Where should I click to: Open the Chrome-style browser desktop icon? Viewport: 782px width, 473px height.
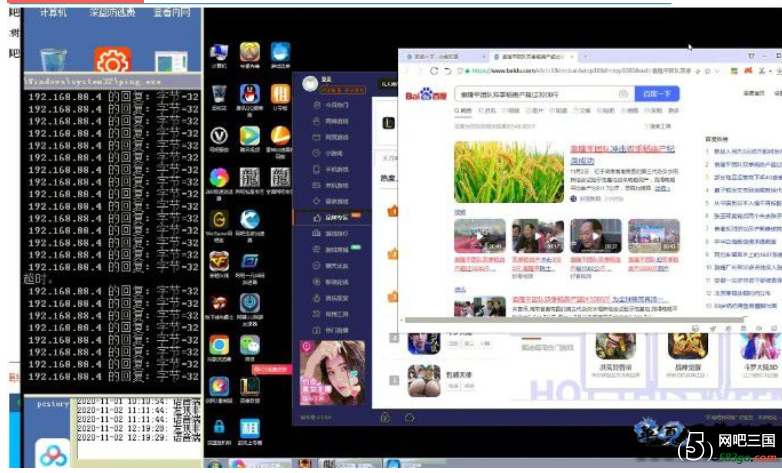(x=219, y=345)
